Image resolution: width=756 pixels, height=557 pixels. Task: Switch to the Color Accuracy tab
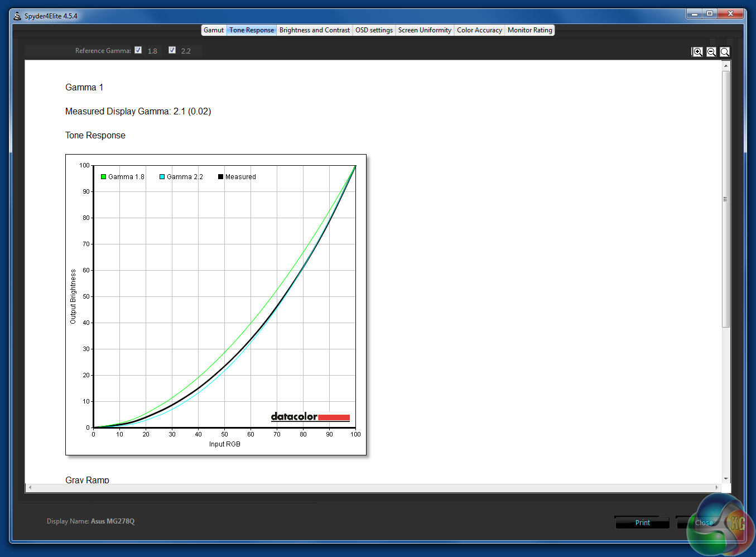point(479,30)
